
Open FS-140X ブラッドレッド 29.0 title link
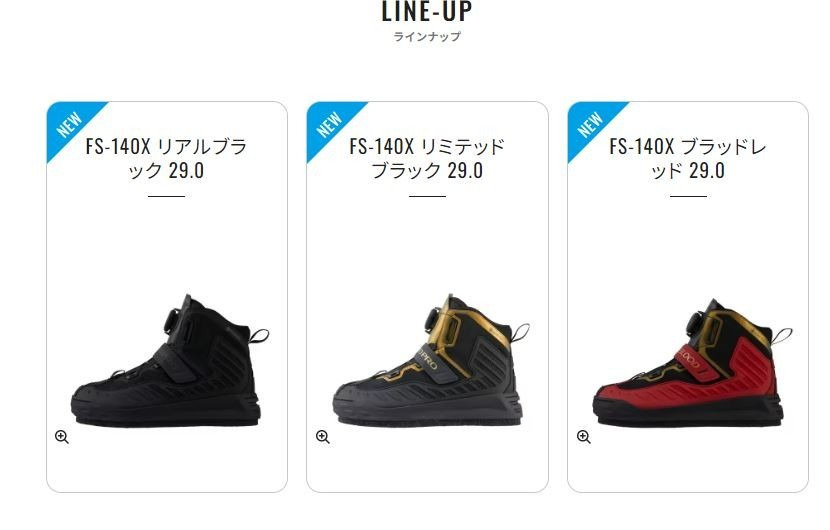[688, 158]
